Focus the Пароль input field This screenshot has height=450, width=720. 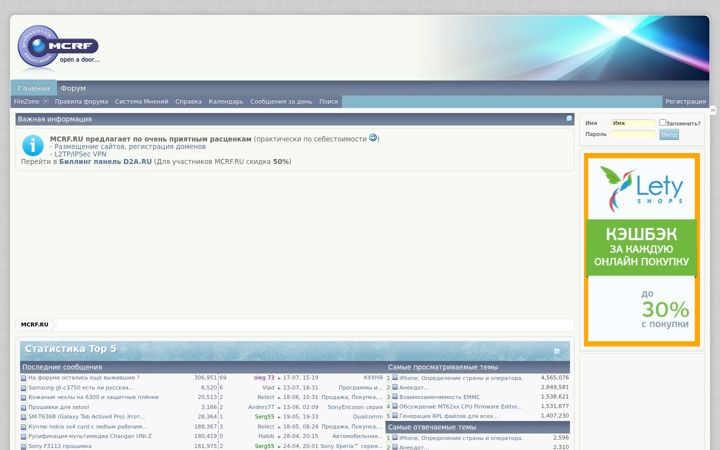click(x=633, y=135)
